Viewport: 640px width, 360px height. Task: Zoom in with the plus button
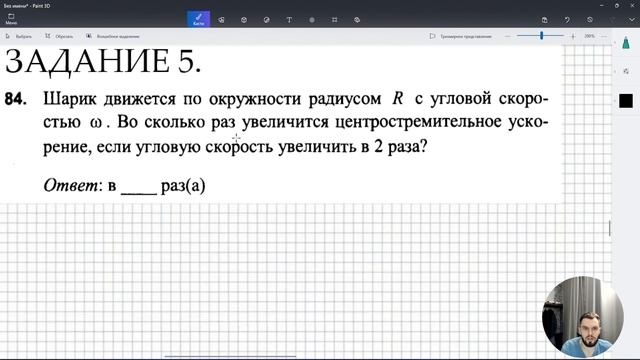click(573, 36)
